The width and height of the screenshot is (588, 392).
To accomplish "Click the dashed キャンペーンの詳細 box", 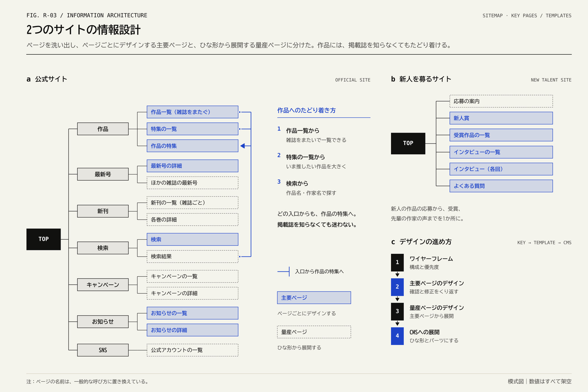I will (193, 293).
